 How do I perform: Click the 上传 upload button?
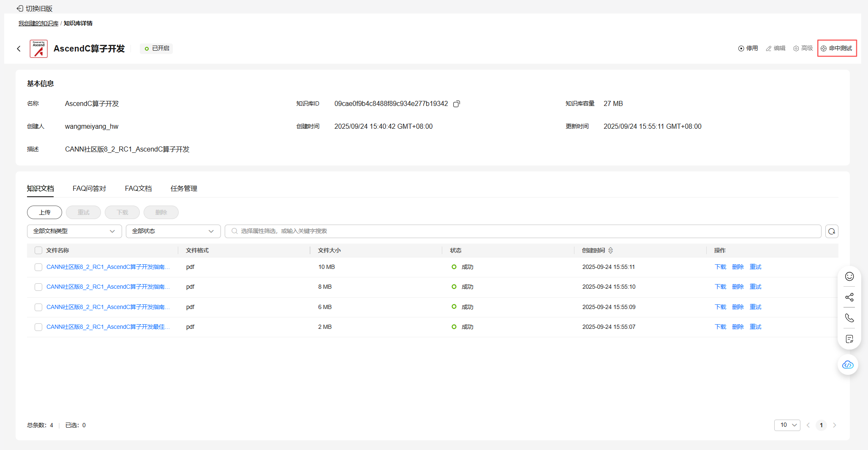point(44,212)
